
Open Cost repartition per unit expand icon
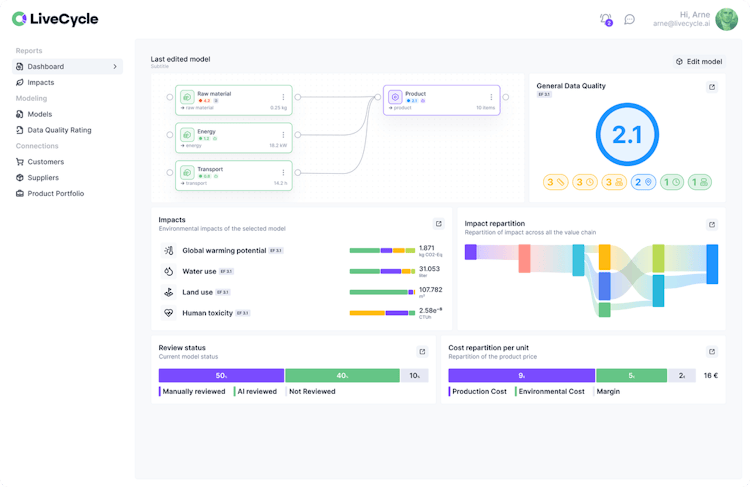pos(712,351)
